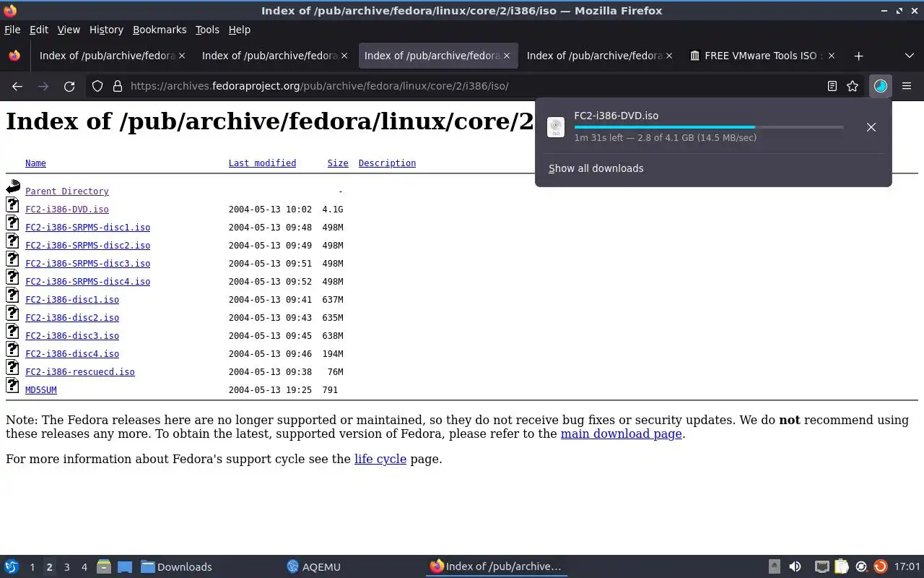
Task: Click the FC2-i386-rescuecd.iso link
Action: [80, 372]
